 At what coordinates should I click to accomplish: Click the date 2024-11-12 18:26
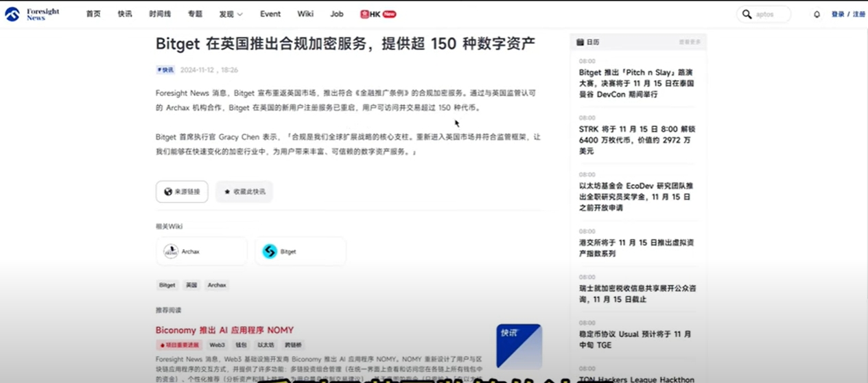click(209, 70)
